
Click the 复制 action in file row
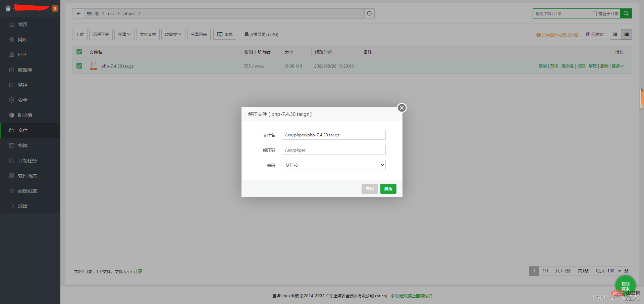[542, 66]
